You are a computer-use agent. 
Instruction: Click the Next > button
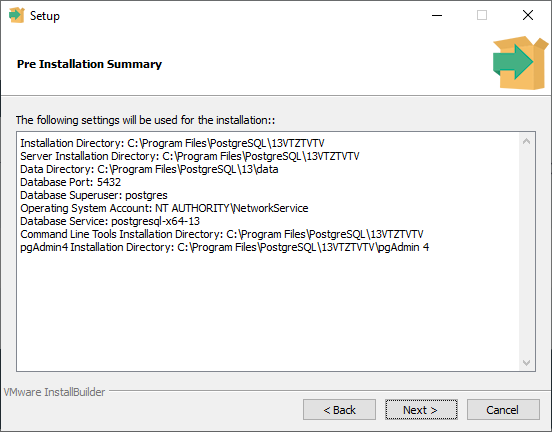pyautogui.click(x=421, y=409)
